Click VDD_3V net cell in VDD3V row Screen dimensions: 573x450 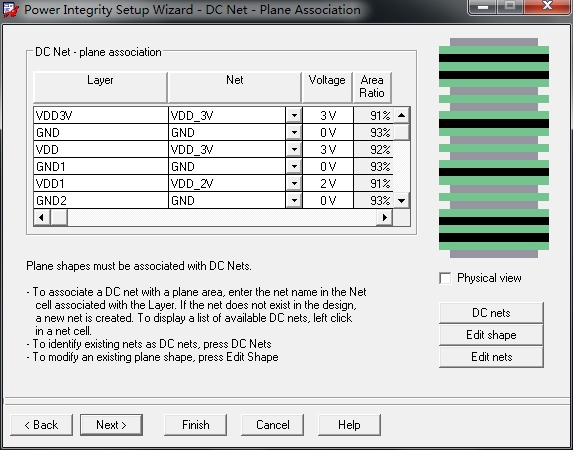pos(227,116)
